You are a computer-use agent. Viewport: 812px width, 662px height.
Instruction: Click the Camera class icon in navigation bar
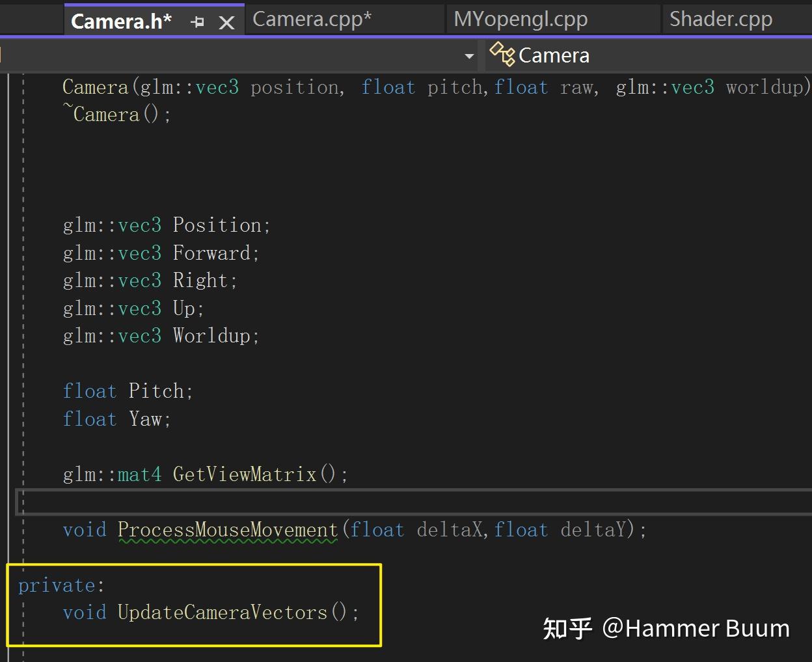pos(502,55)
